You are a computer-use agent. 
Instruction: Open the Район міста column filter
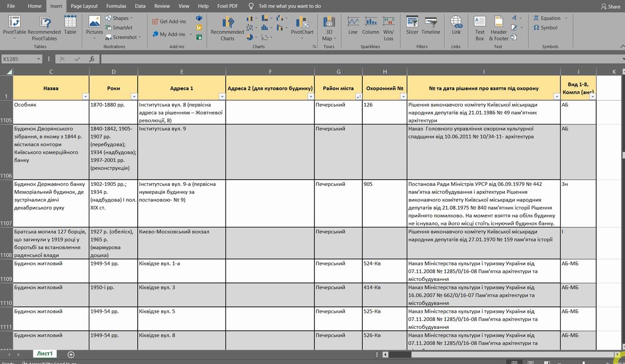coord(358,97)
